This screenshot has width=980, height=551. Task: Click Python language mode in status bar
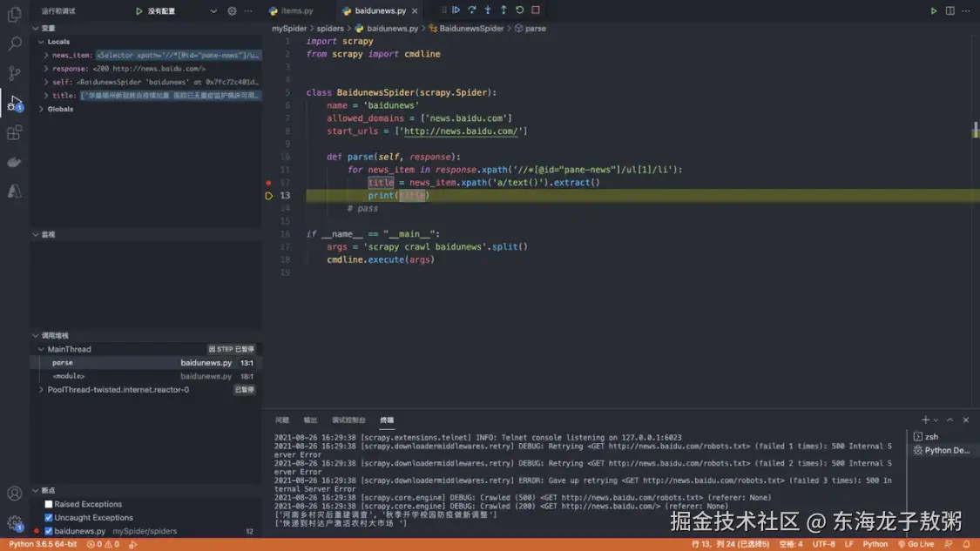(875, 544)
